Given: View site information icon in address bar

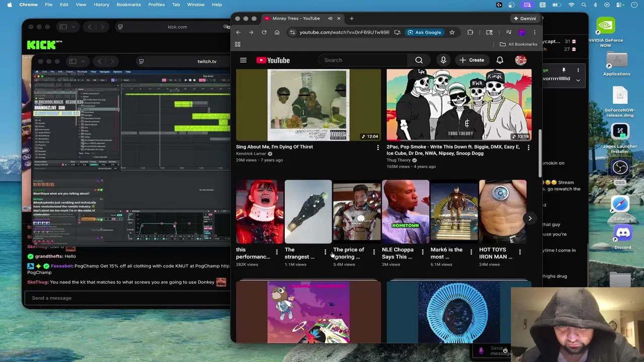Looking at the screenshot, I should pos(292,32).
